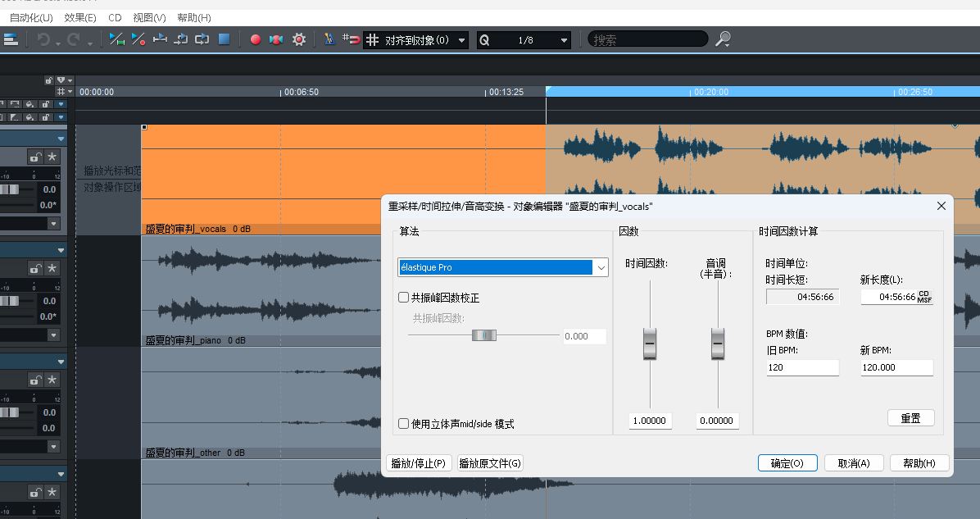Click the 播放原文件(G) button
This screenshot has width=980, height=519.
(490, 462)
